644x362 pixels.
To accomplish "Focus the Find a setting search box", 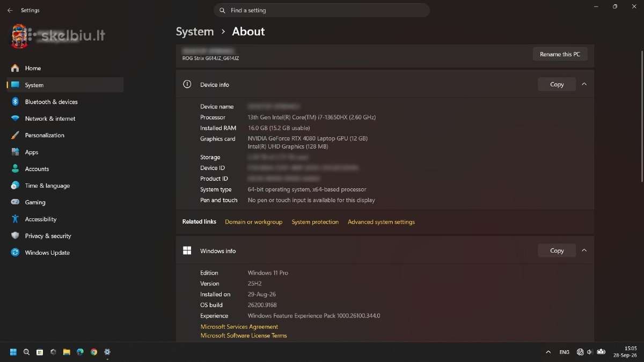I will (x=321, y=10).
